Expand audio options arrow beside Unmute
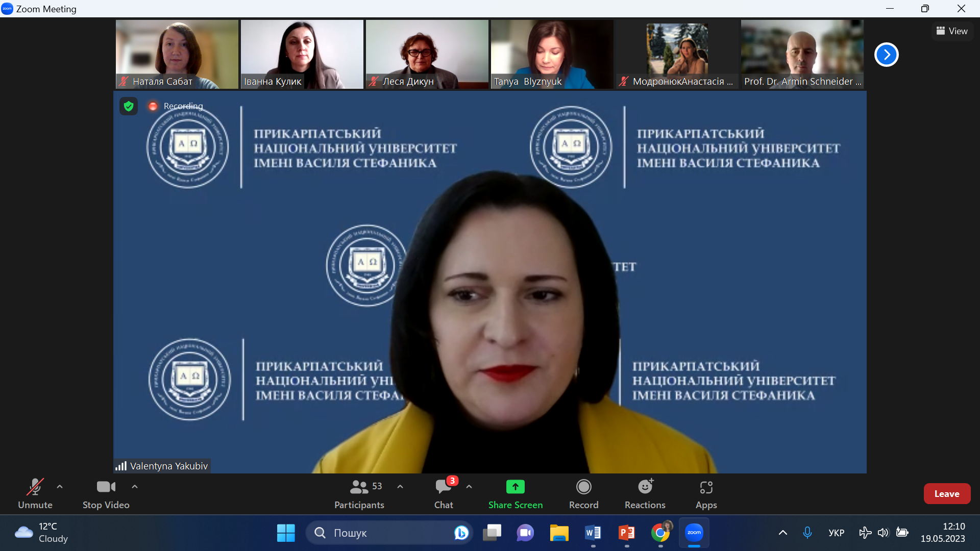The width and height of the screenshot is (980, 551). [60, 487]
